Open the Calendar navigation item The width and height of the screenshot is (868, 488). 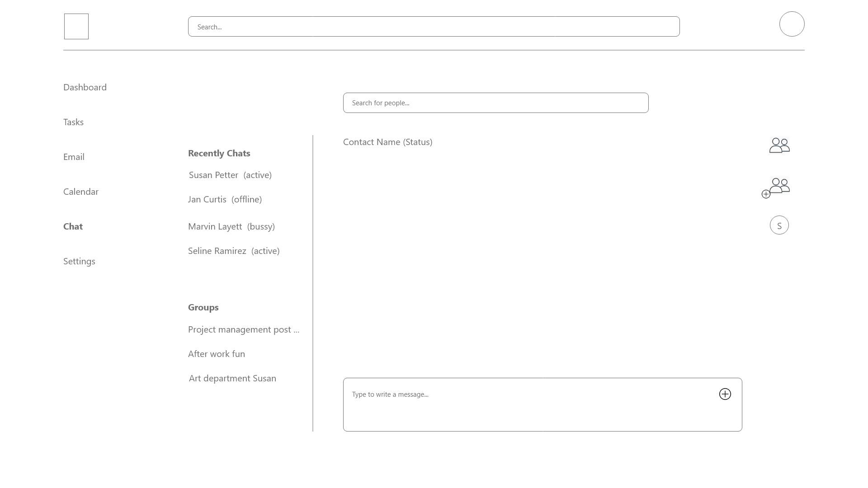(81, 192)
